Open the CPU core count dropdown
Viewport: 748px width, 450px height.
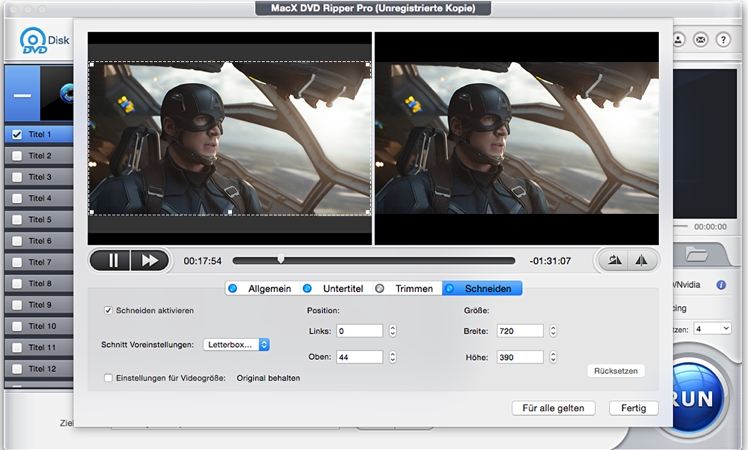coord(712,328)
